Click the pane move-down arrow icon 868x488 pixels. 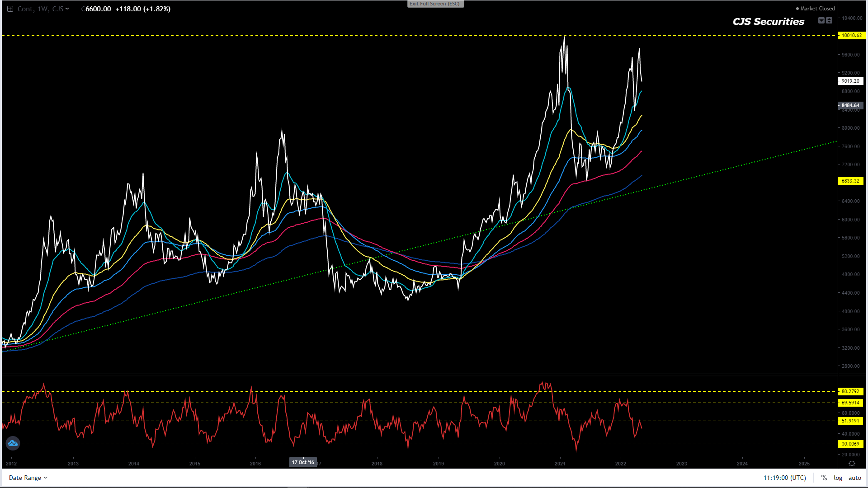(x=821, y=20)
